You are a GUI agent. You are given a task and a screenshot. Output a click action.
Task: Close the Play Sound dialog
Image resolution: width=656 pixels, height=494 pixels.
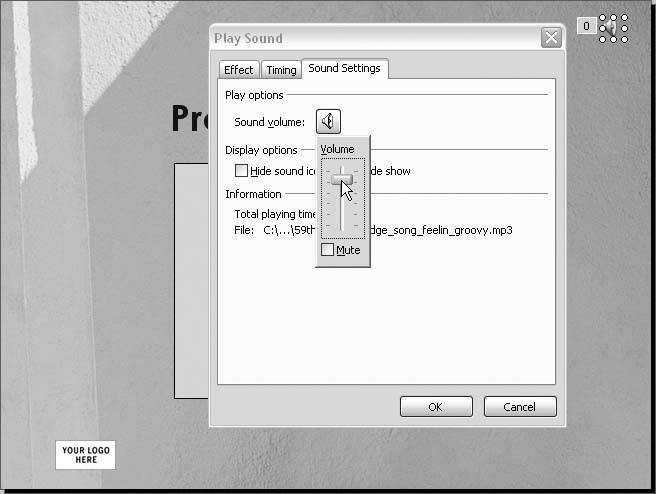551,38
